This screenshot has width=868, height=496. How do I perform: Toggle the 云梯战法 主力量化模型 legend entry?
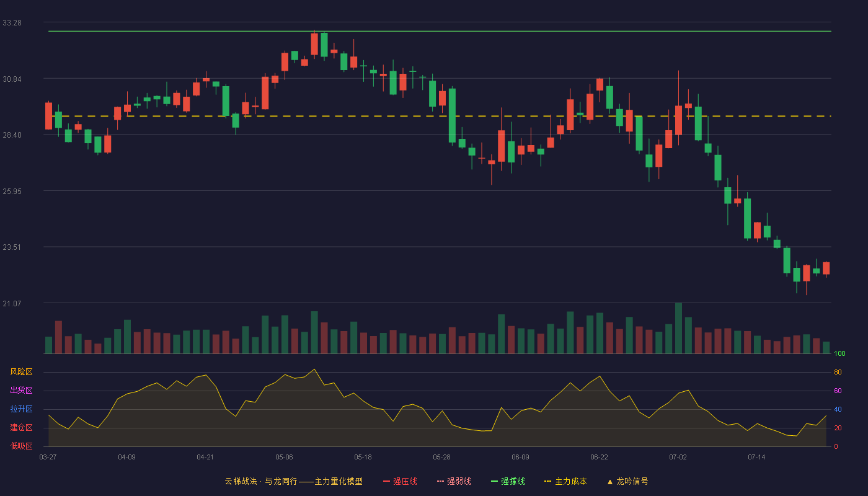293,481
